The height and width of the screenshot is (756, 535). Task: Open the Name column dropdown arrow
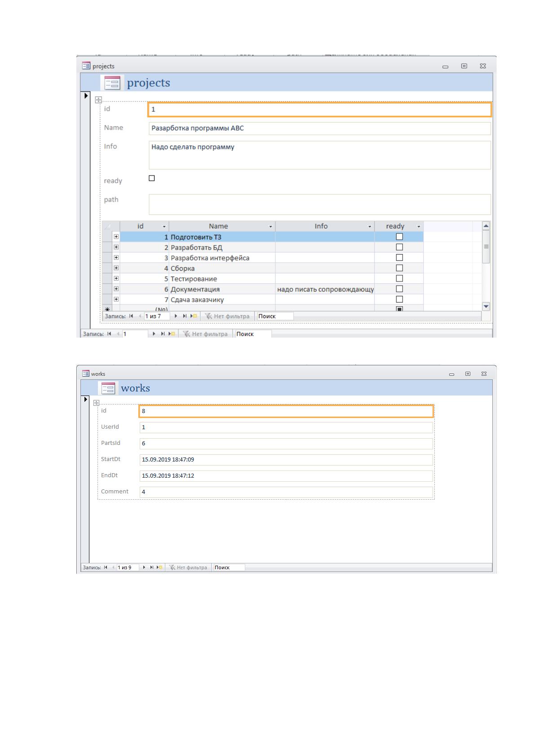[x=270, y=227]
